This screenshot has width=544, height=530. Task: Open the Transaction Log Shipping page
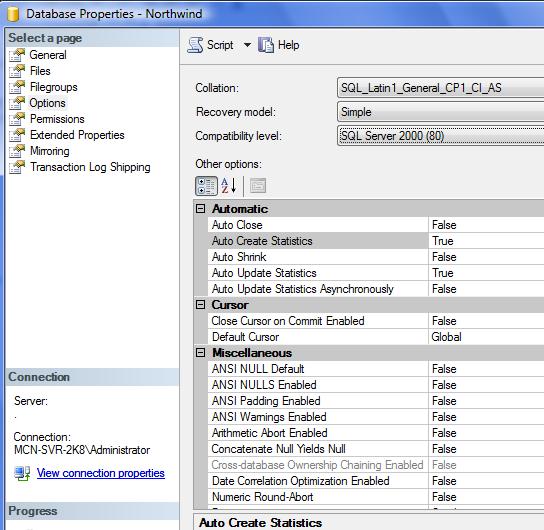point(90,167)
